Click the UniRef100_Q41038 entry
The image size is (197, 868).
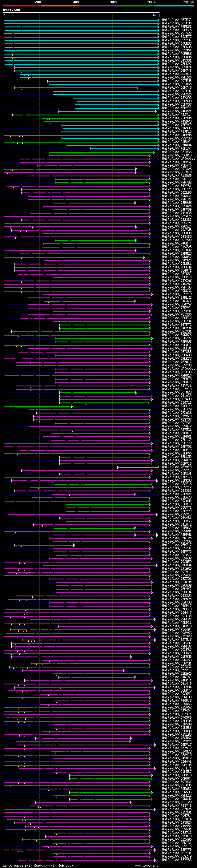coord(177,213)
